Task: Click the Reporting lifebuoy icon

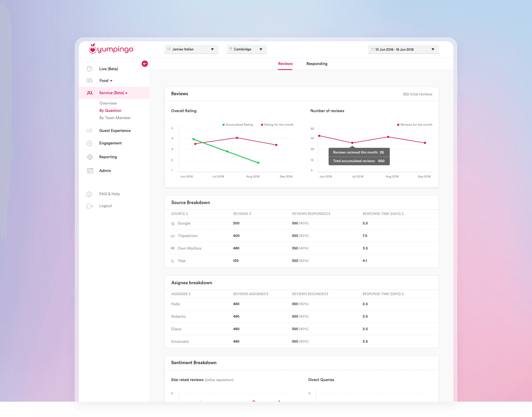Action: 90,157
